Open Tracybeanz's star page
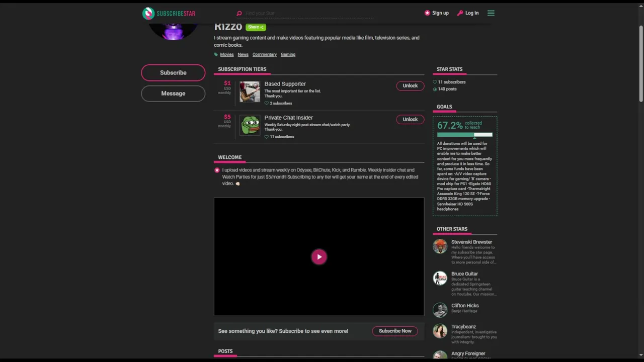 click(463, 327)
